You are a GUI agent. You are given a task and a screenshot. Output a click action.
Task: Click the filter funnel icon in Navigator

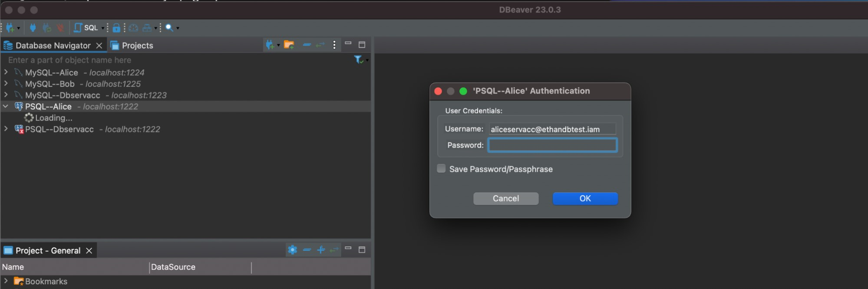click(x=358, y=60)
